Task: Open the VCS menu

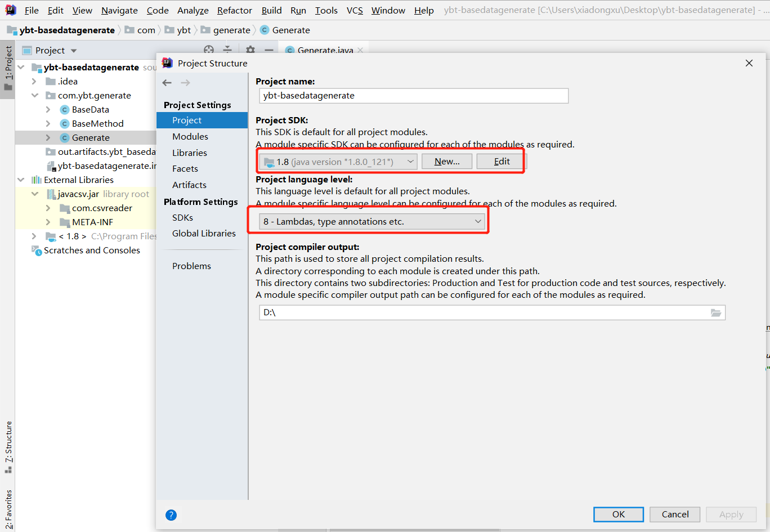Action: pos(355,10)
